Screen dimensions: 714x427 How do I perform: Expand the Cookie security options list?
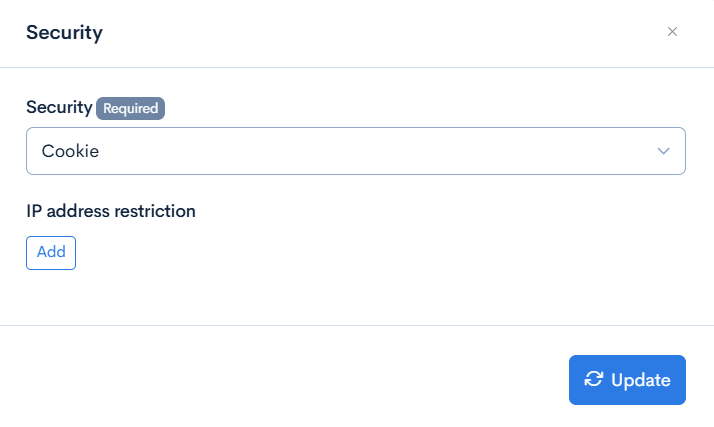click(x=355, y=151)
